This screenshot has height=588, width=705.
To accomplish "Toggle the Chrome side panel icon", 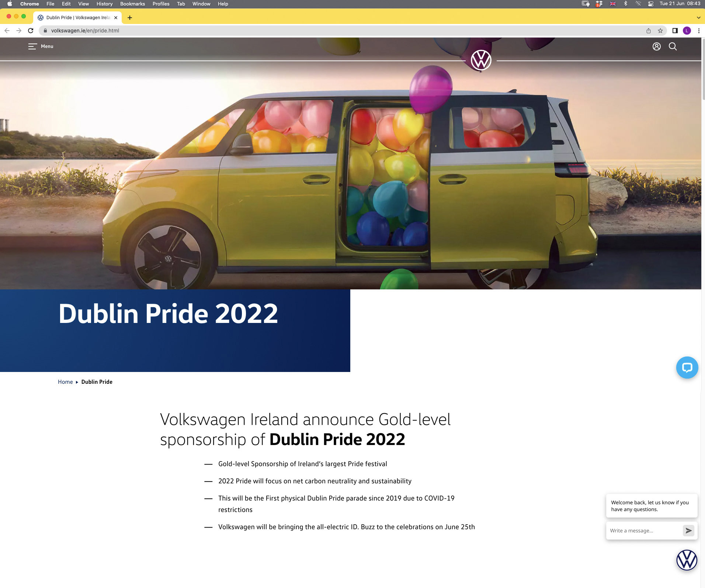I will point(675,31).
